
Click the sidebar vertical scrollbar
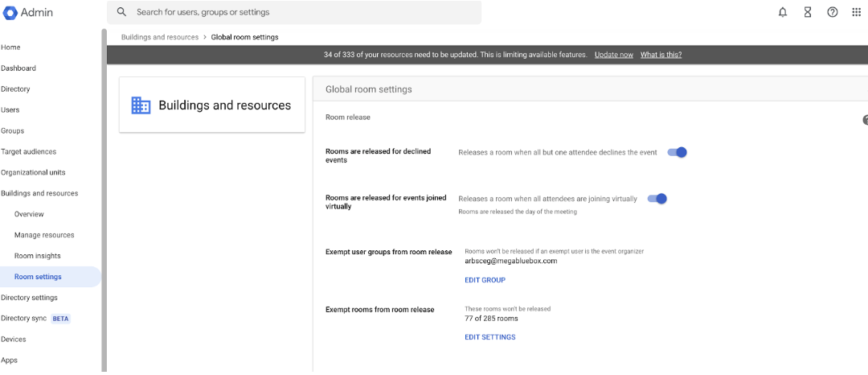coord(104,200)
